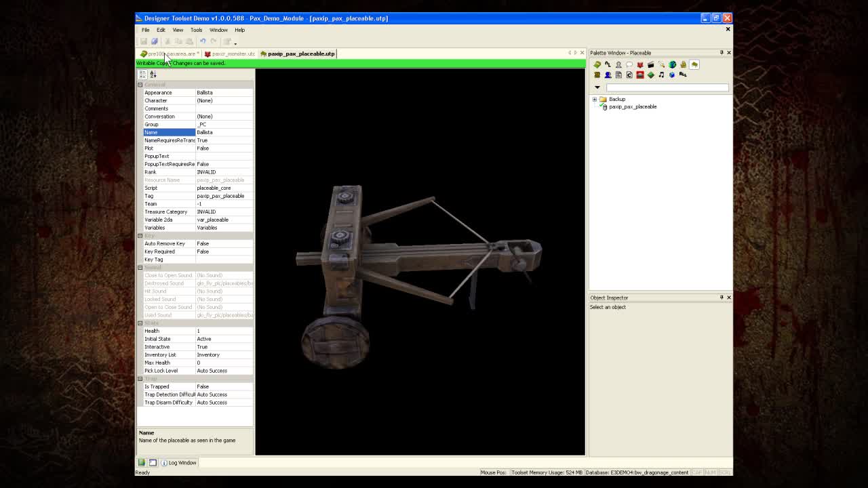Viewport: 868px width, 488px height.
Task: Enable the ALL filter in the palette
Action: tap(684, 75)
